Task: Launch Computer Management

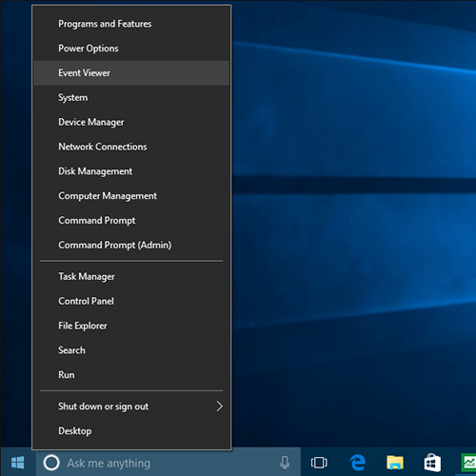Action: click(x=131, y=196)
